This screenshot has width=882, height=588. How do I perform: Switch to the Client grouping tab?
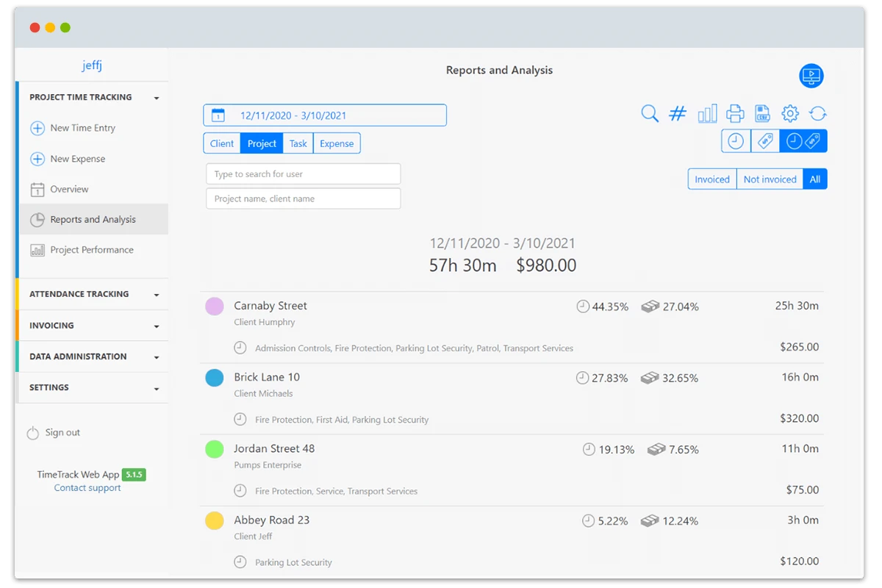coord(222,143)
